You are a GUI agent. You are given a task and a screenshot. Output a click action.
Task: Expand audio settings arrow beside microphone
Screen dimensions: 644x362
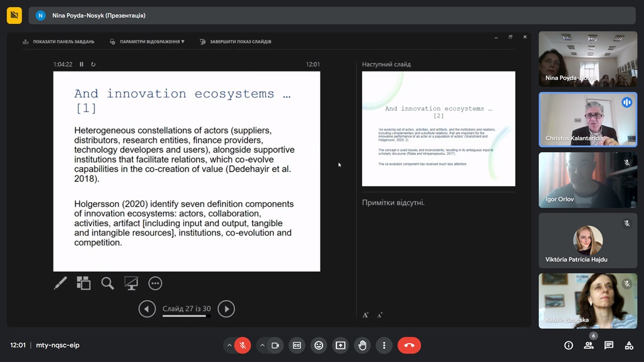[229, 345]
